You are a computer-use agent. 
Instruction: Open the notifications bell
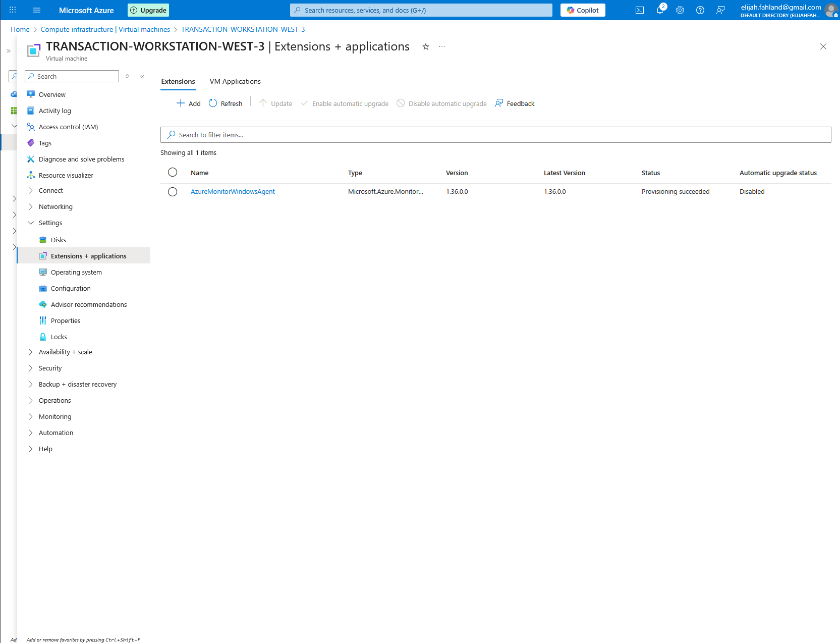(660, 10)
